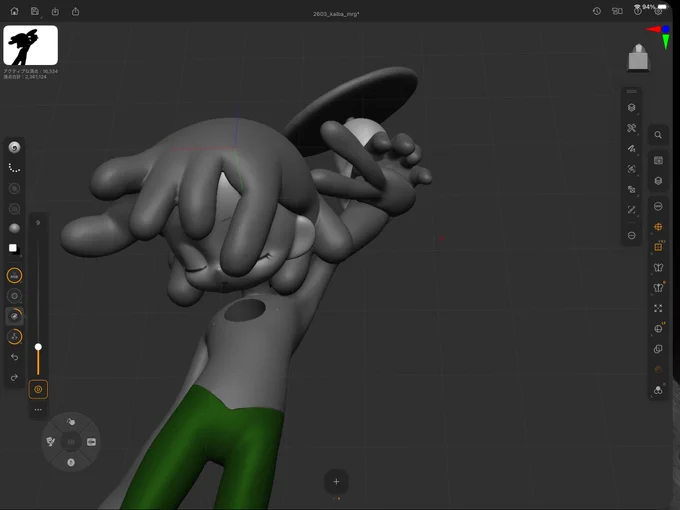Click the minus circle atop the outer right strip
Viewport: 680px width, 510px height.
(658, 206)
